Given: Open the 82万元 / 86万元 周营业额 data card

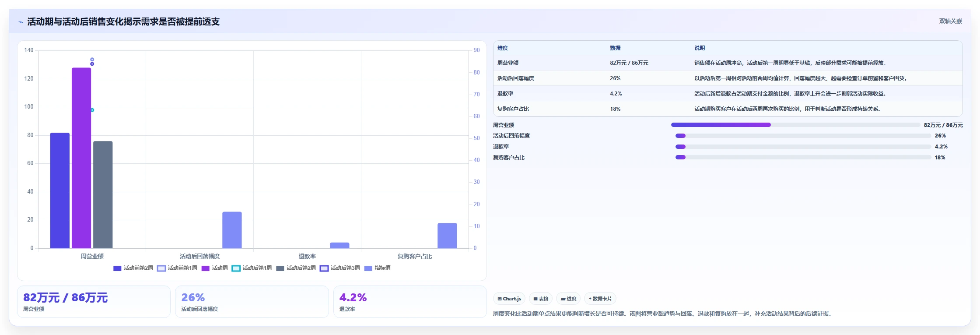Looking at the screenshot, I should [x=94, y=302].
